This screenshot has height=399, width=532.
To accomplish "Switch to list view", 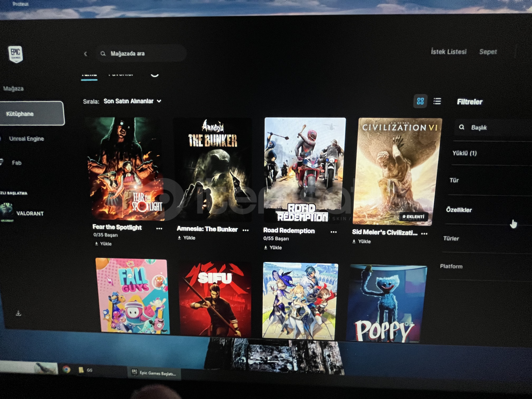I will [x=437, y=101].
